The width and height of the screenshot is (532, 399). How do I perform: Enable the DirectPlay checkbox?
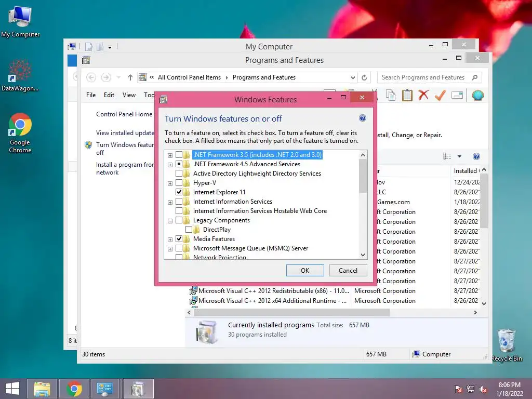[x=189, y=230]
